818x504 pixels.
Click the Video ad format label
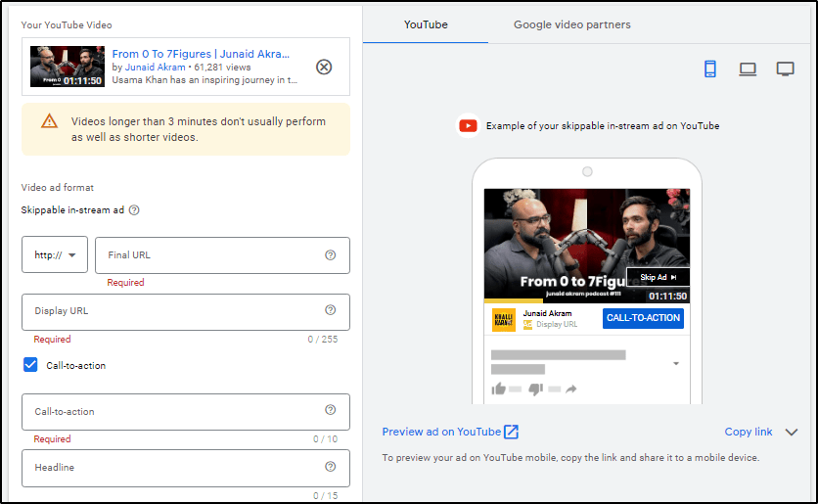(x=58, y=187)
